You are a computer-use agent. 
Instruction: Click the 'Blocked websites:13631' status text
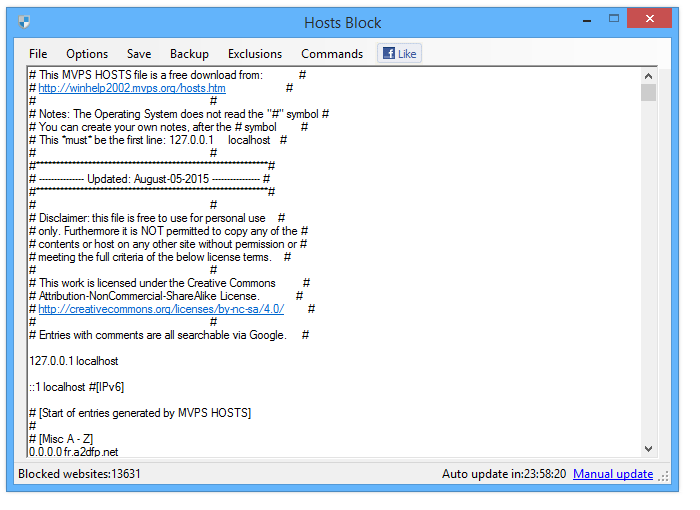click(79, 474)
